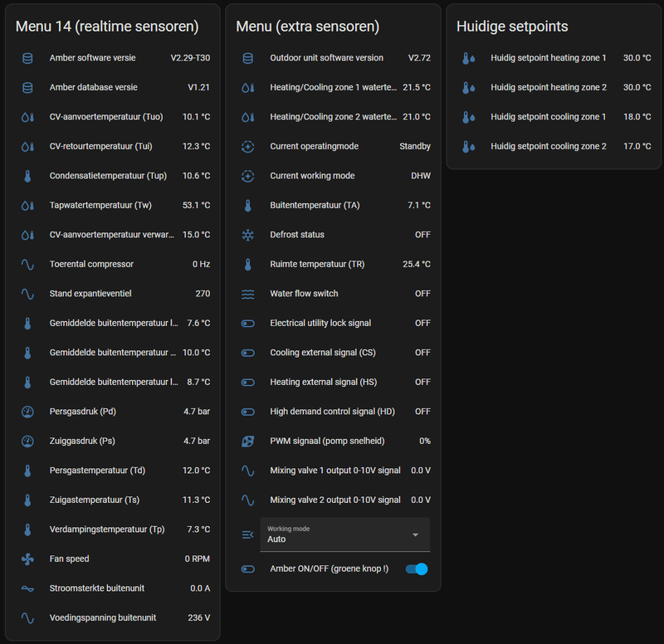Click the PWM signaal pump speed icon
This screenshot has width=664, height=644.
[247, 441]
